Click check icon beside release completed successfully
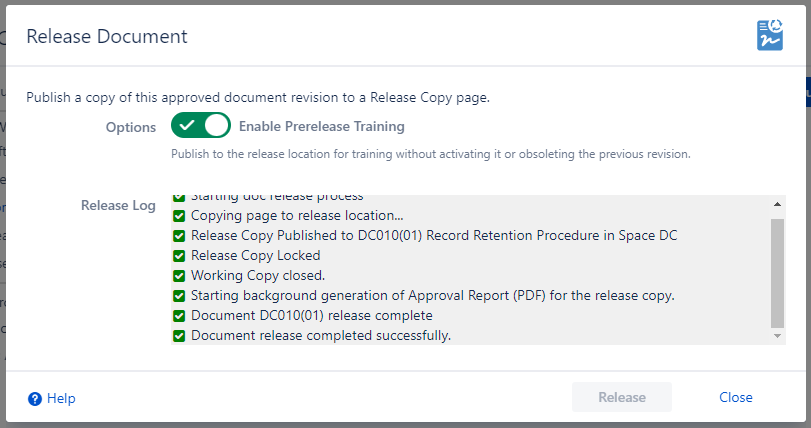This screenshot has height=428, width=811. tap(179, 335)
